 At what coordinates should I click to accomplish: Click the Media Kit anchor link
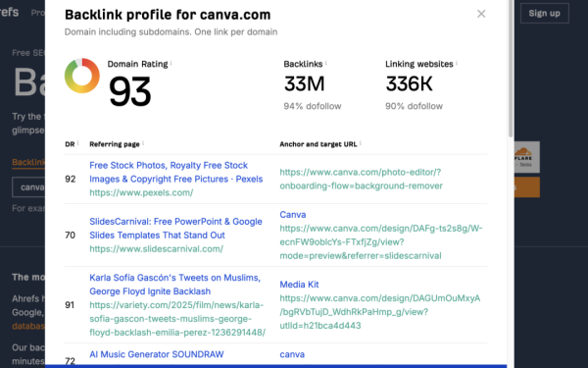coord(299,285)
